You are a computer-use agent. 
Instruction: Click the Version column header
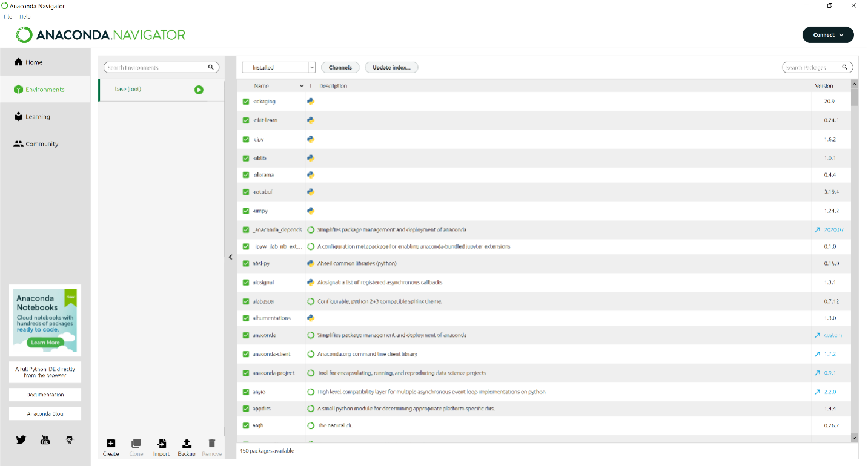pos(824,86)
